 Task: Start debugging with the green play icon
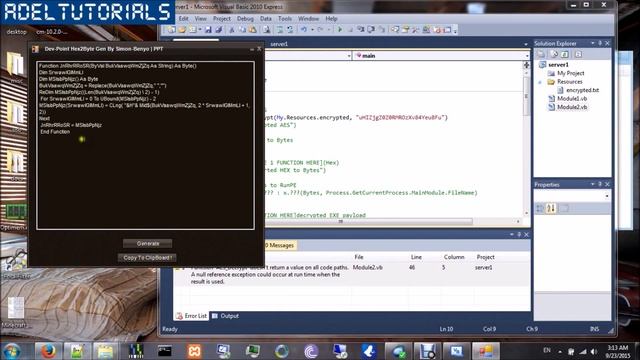[340, 29]
